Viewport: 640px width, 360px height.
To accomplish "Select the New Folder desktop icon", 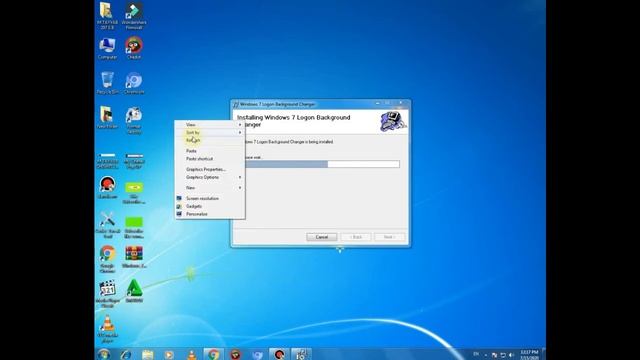I will [107, 118].
